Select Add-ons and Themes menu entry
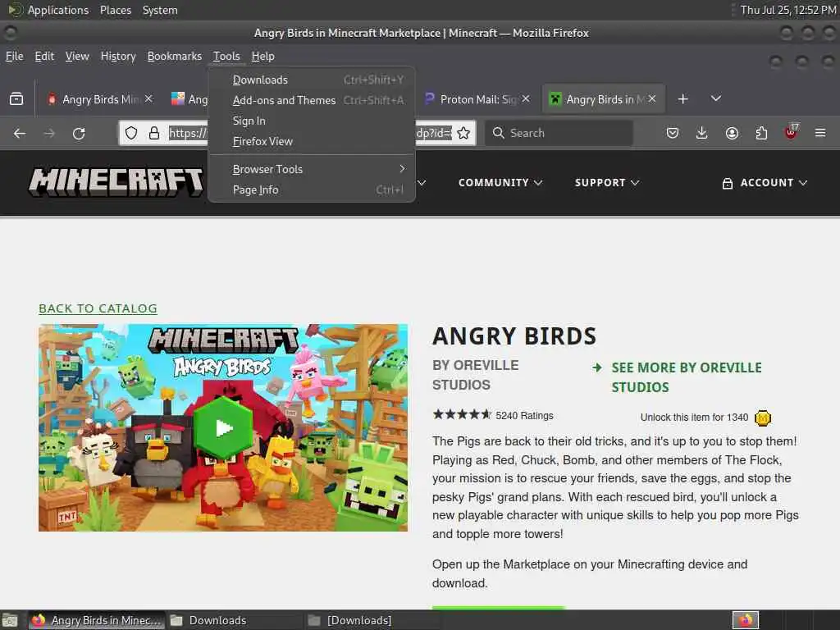The image size is (840, 630). pyautogui.click(x=311, y=100)
